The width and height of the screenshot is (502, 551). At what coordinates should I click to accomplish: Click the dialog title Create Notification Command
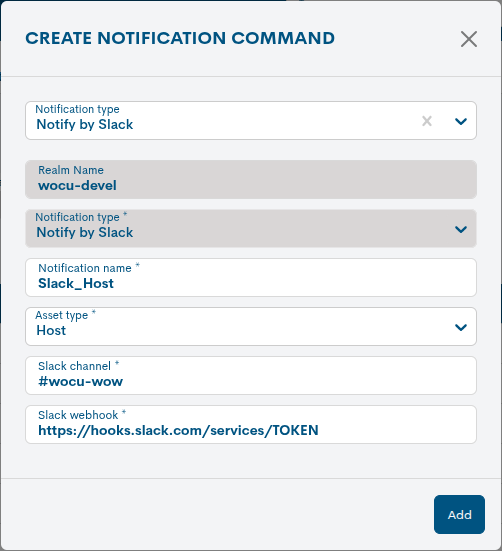180,38
